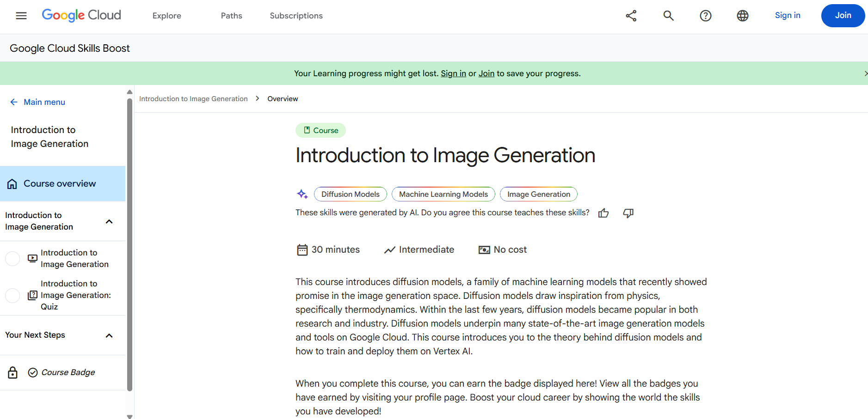Collapse the Introduction to Image Generation section

coord(109,221)
